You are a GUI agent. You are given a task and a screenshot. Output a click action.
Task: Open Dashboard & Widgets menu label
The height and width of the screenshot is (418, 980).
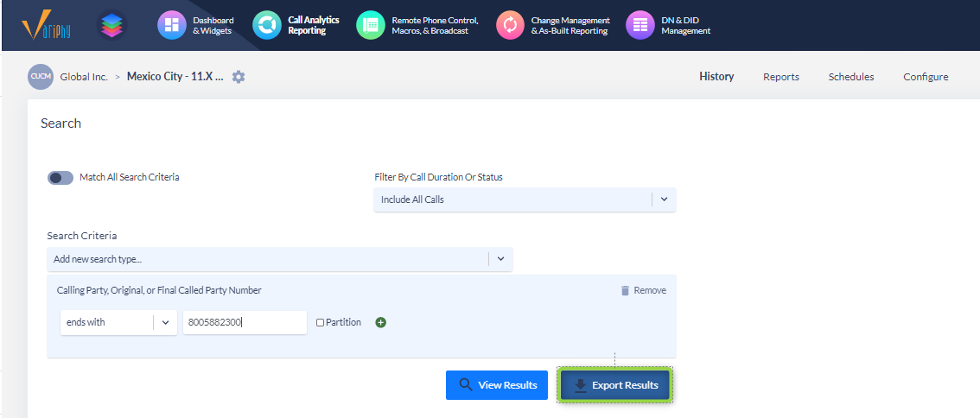213,26
